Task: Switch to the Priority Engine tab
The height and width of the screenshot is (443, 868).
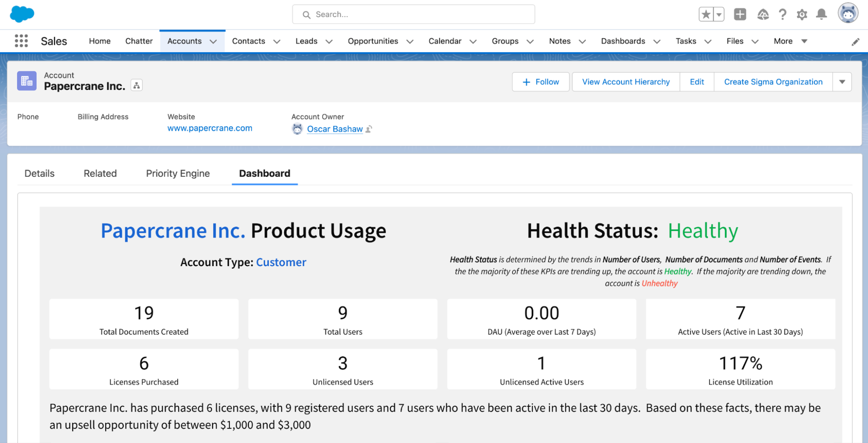Action: click(x=178, y=173)
